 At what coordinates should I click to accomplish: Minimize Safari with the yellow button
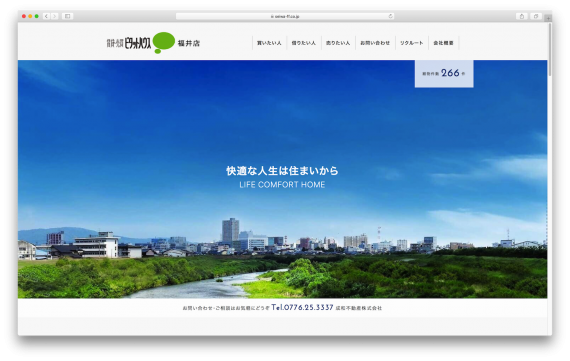(x=30, y=16)
